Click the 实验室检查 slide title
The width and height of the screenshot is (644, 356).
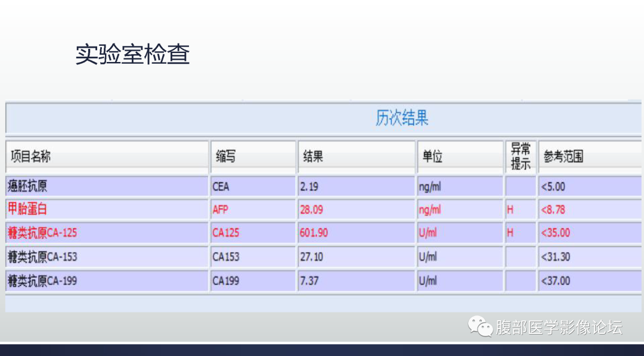[x=132, y=54]
